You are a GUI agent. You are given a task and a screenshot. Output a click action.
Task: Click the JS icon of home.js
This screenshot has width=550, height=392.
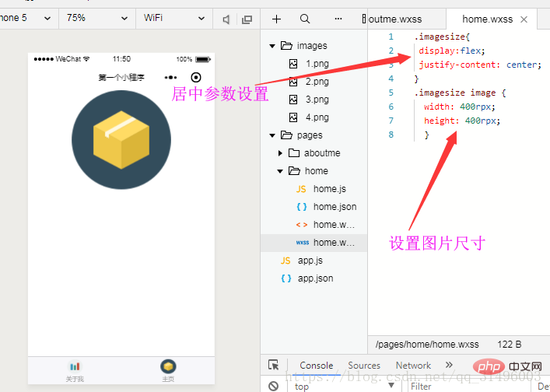click(x=301, y=189)
